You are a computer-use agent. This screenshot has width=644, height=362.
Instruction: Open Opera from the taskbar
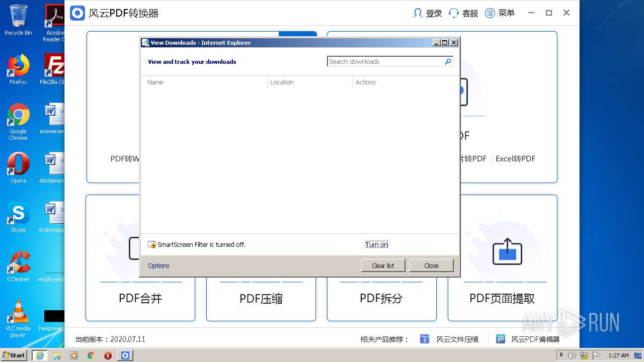click(x=108, y=355)
